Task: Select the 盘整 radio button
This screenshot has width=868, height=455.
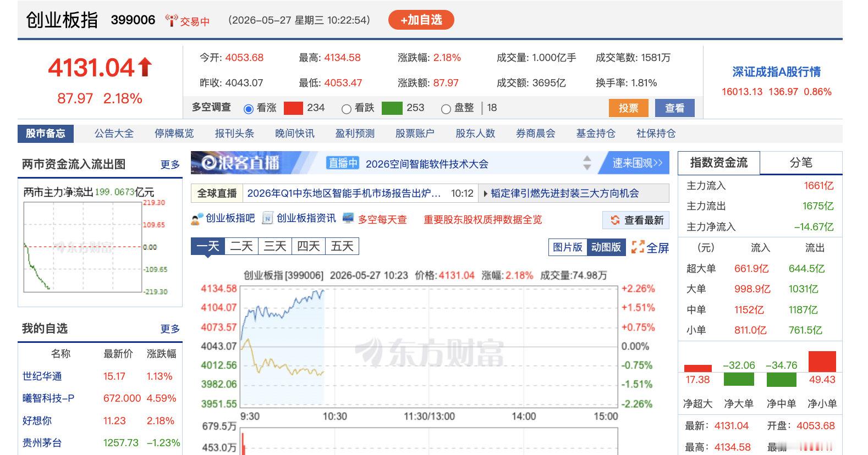Action: (x=446, y=109)
